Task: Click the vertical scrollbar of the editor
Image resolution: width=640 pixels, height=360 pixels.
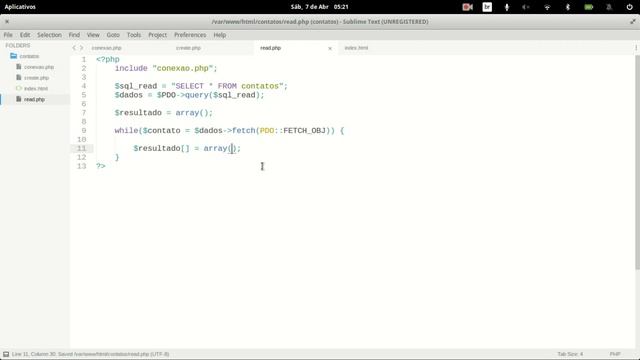Action: tap(637, 162)
